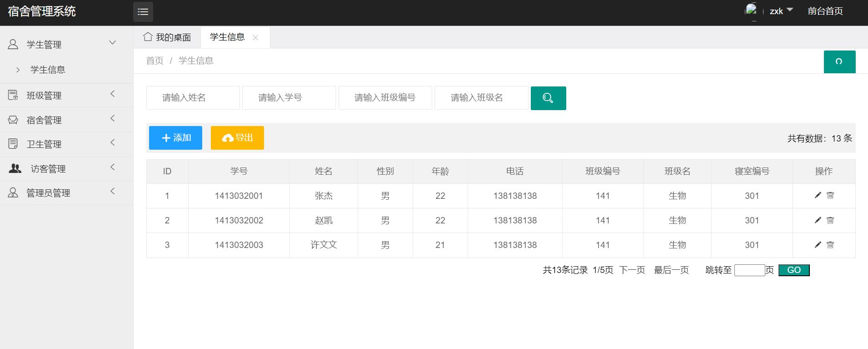Viewport: 868px width, 349px height.
Task: Click the home icon on 我的桌面 tab
Action: [x=148, y=37]
